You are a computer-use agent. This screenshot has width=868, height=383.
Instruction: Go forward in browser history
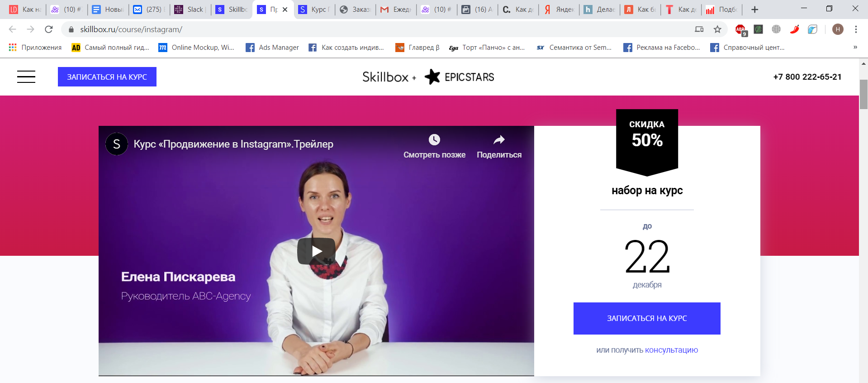[x=30, y=29]
